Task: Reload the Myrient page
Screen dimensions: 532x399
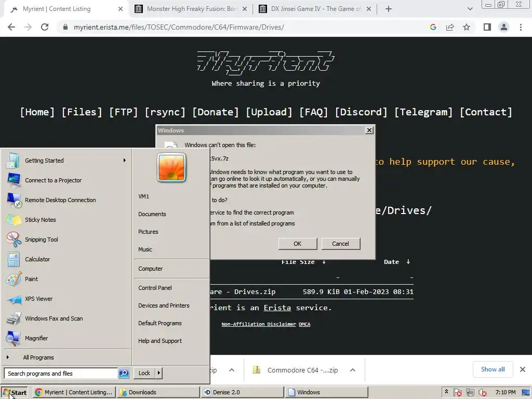Action: (45, 27)
